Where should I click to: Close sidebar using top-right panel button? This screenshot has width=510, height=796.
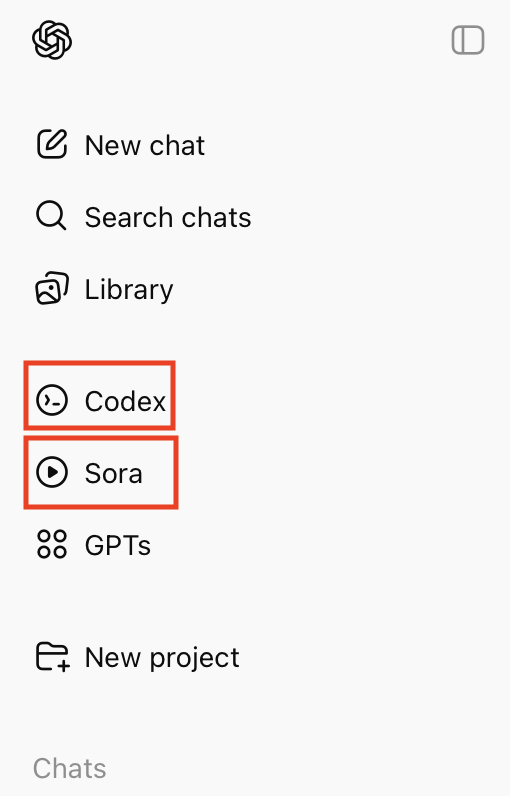pos(468,40)
